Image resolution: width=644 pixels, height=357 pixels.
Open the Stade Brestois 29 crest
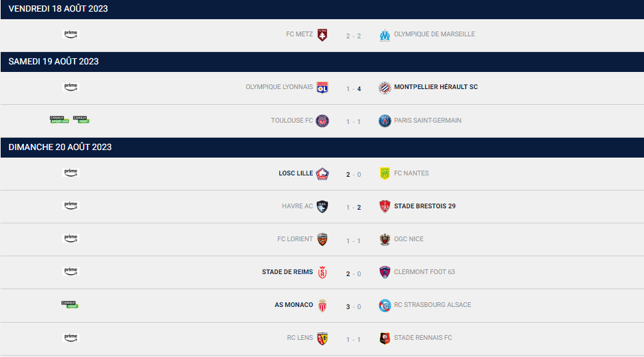(x=385, y=206)
